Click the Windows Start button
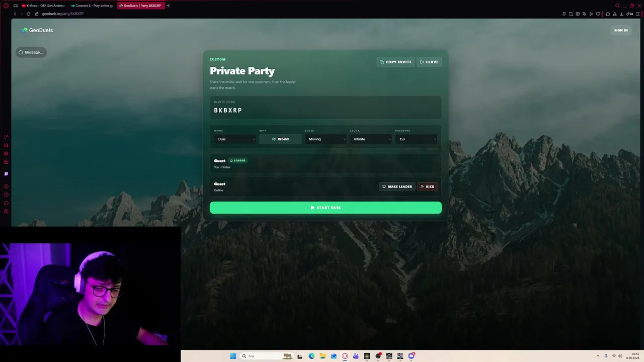Image resolution: width=644 pixels, height=362 pixels. click(x=233, y=356)
